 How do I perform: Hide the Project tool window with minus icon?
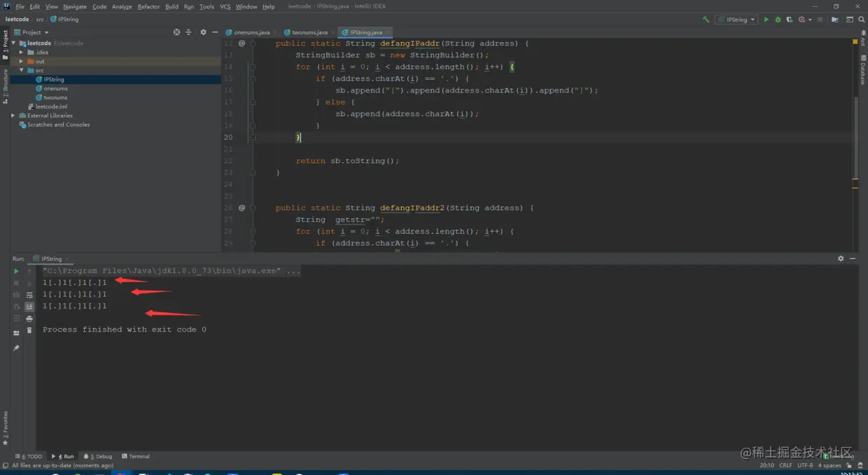tap(214, 32)
